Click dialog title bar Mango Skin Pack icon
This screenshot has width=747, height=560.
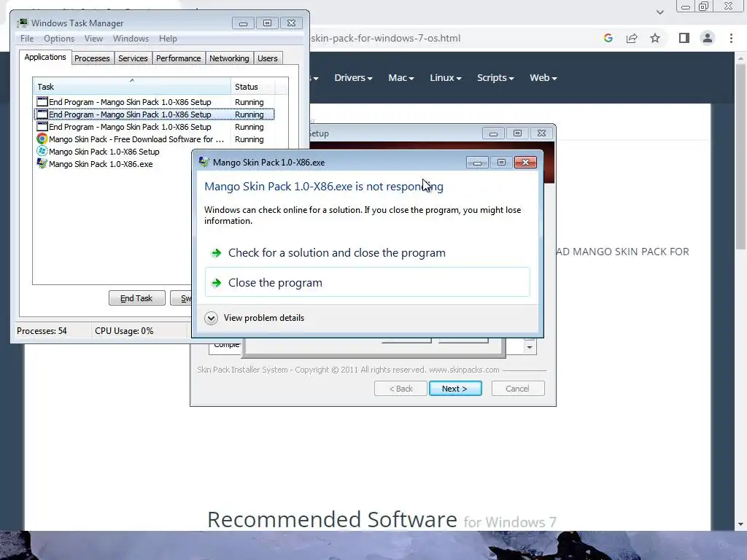click(204, 162)
